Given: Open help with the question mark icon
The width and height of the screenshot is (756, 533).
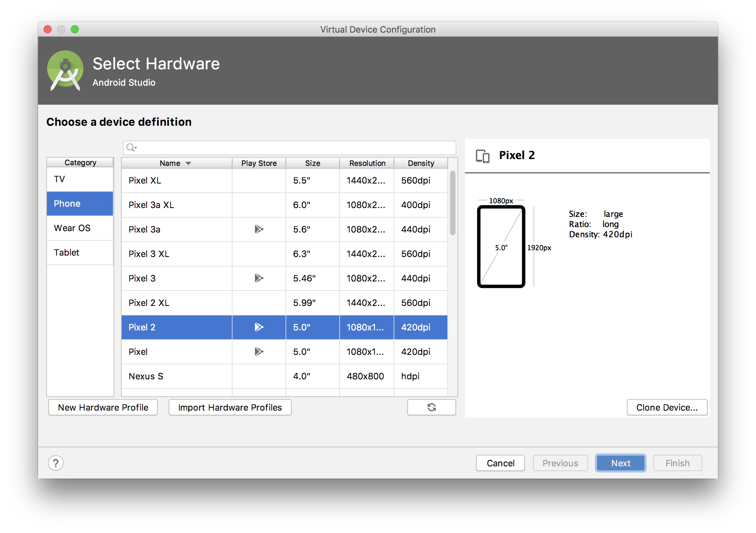Looking at the screenshot, I should pyautogui.click(x=56, y=463).
